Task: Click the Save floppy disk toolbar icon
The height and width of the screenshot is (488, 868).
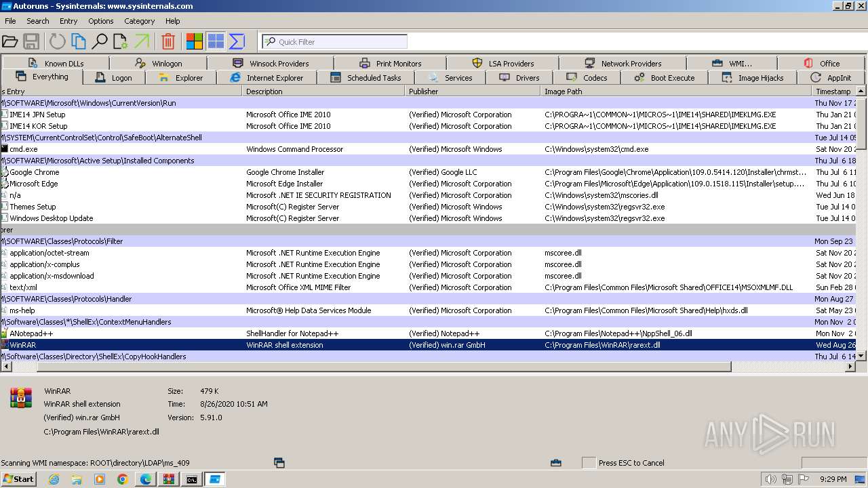Action: [x=31, y=41]
